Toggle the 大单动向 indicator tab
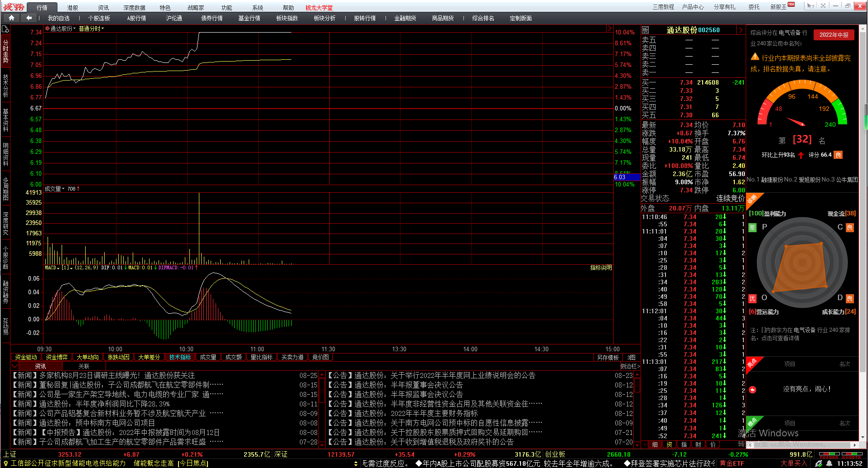The height and width of the screenshot is (468, 868). [x=87, y=357]
